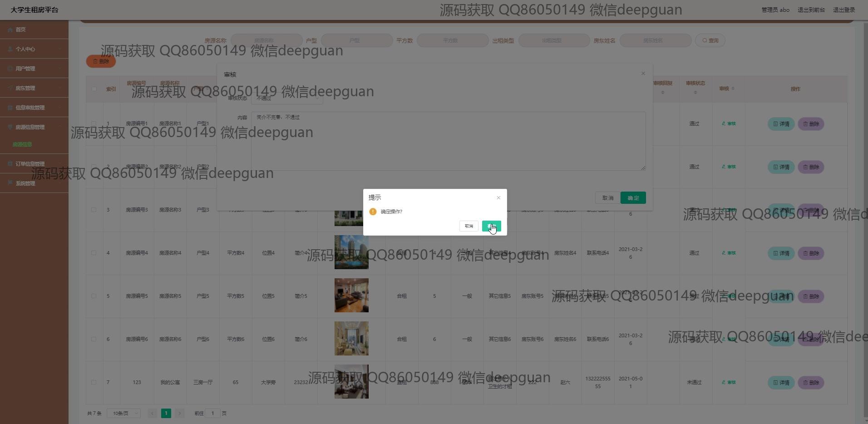The height and width of the screenshot is (424, 868).
Task: Open 系统管理 in the sidebar menu
Action: point(34,183)
